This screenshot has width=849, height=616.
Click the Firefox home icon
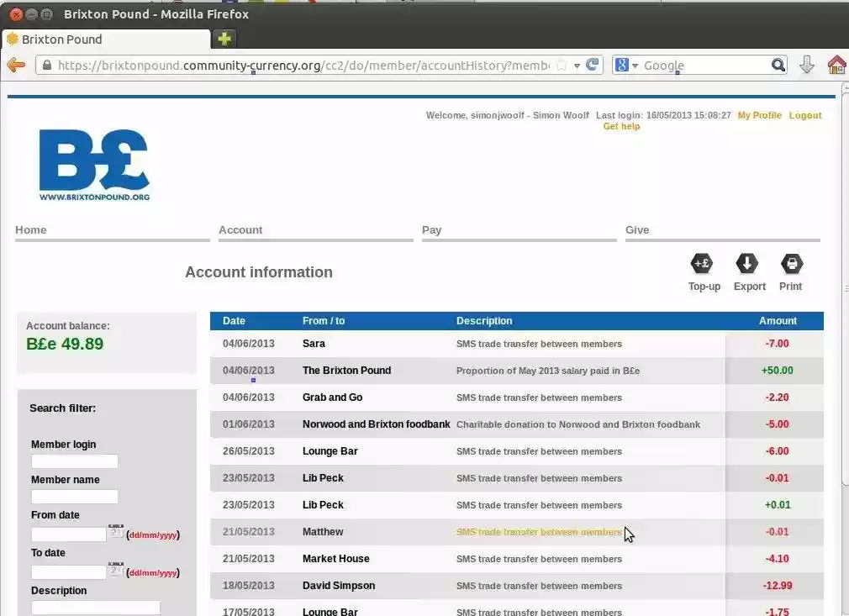pos(837,65)
